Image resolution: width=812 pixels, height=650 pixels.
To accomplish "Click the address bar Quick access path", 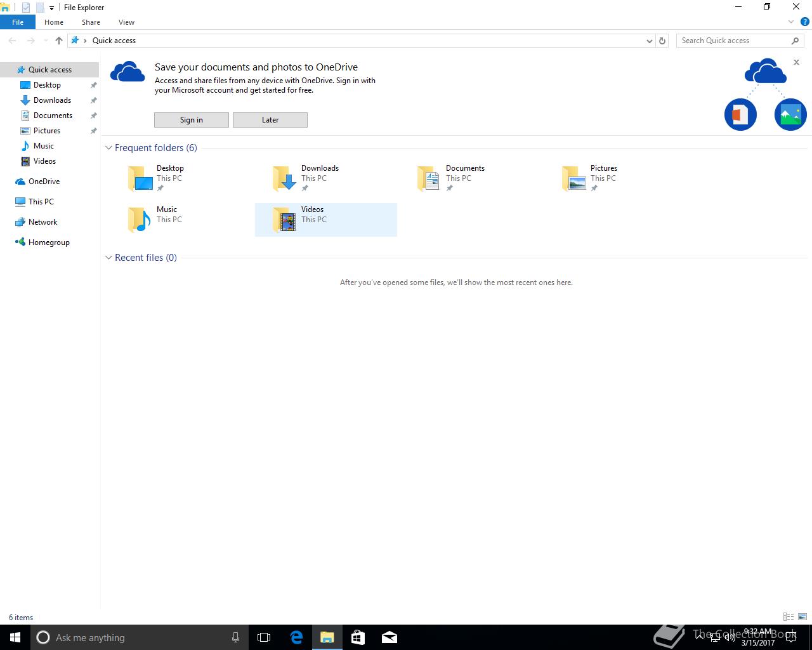I will (114, 41).
